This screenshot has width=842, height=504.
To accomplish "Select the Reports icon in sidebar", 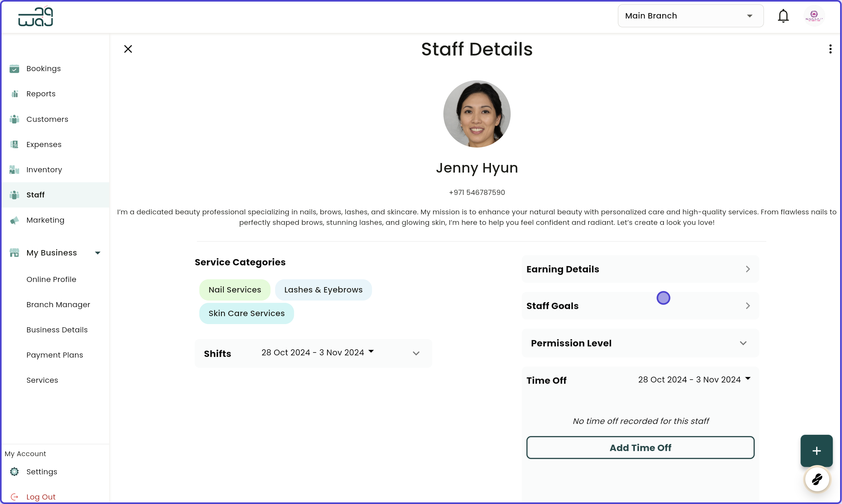I will pyautogui.click(x=14, y=93).
